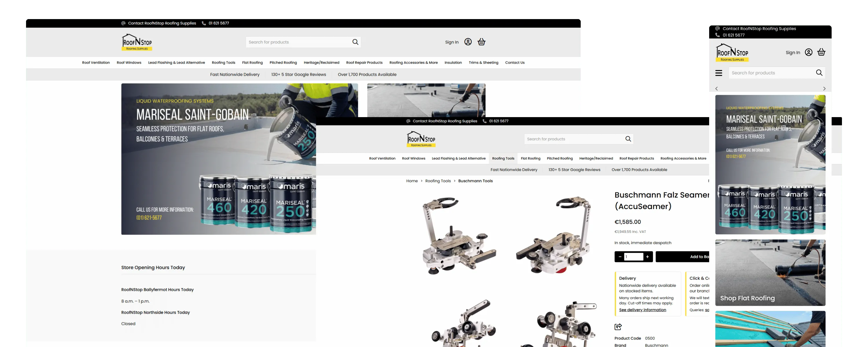Screen dimensions: 868x347
Task: Click the search magnifier in the homepage header
Action: pos(355,42)
